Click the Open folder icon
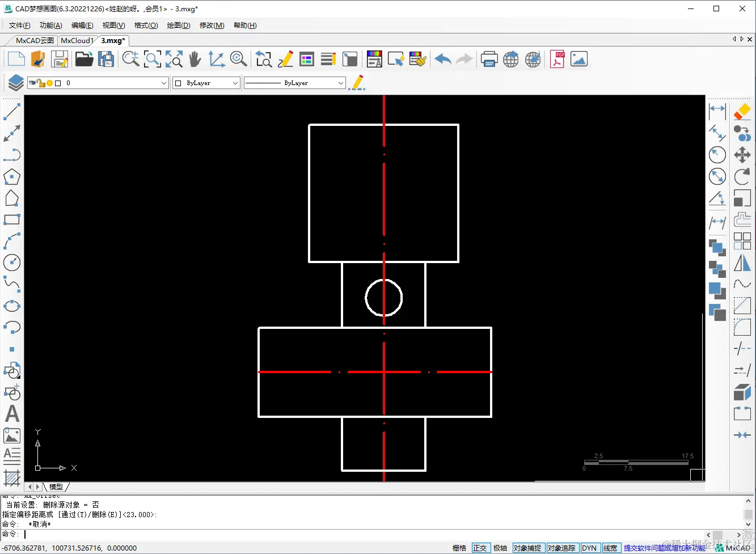The image size is (756, 554). (84, 59)
